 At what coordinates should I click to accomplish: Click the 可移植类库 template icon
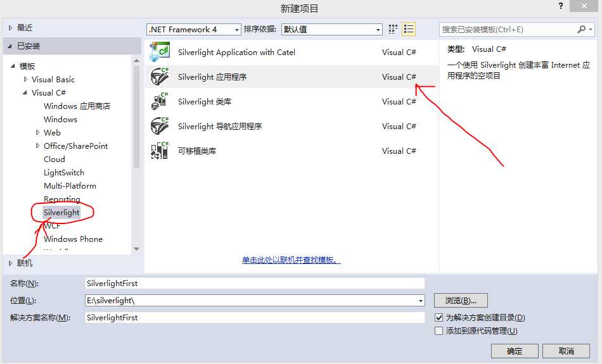point(159,151)
